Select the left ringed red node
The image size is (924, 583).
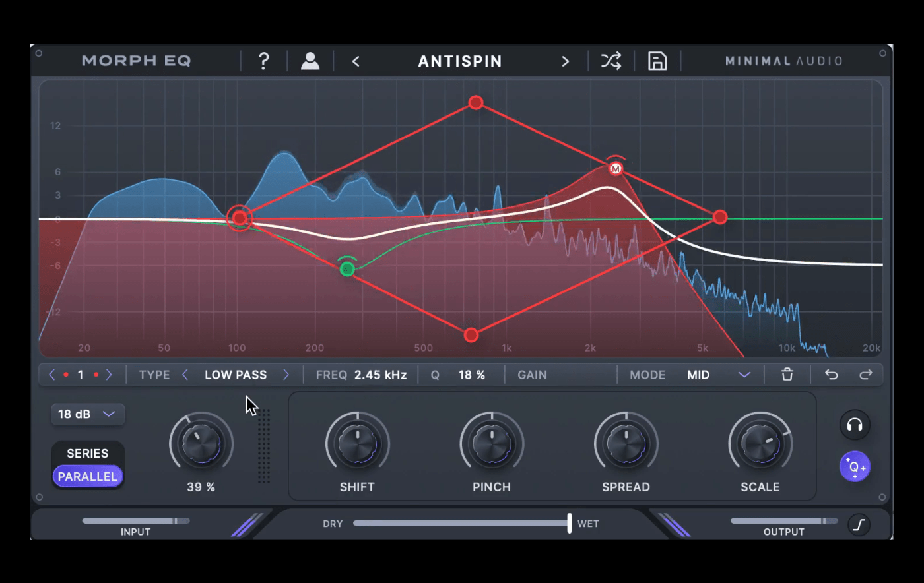click(240, 218)
